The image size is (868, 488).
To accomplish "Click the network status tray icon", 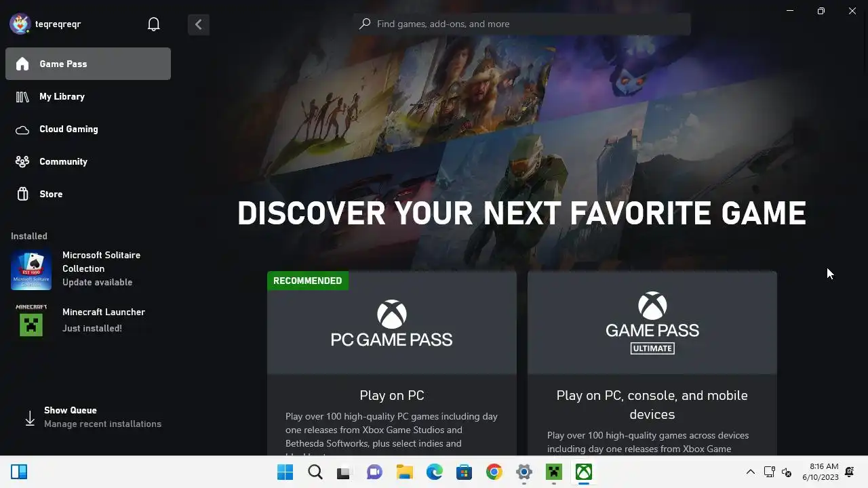I will coord(769,472).
